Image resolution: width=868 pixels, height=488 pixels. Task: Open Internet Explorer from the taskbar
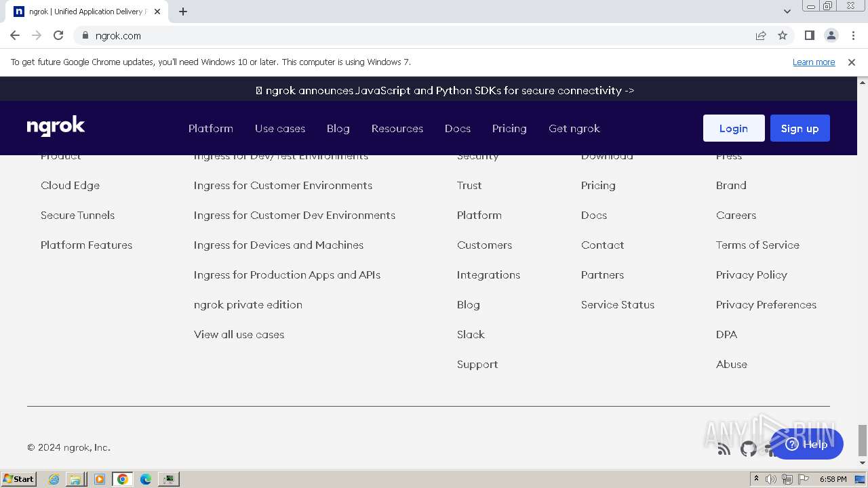54,479
